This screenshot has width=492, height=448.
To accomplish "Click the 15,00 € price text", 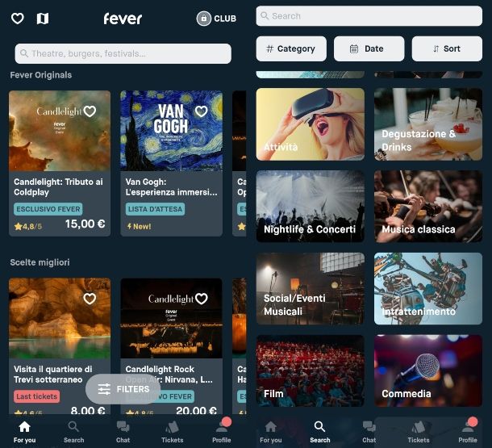I will coord(85,224).
